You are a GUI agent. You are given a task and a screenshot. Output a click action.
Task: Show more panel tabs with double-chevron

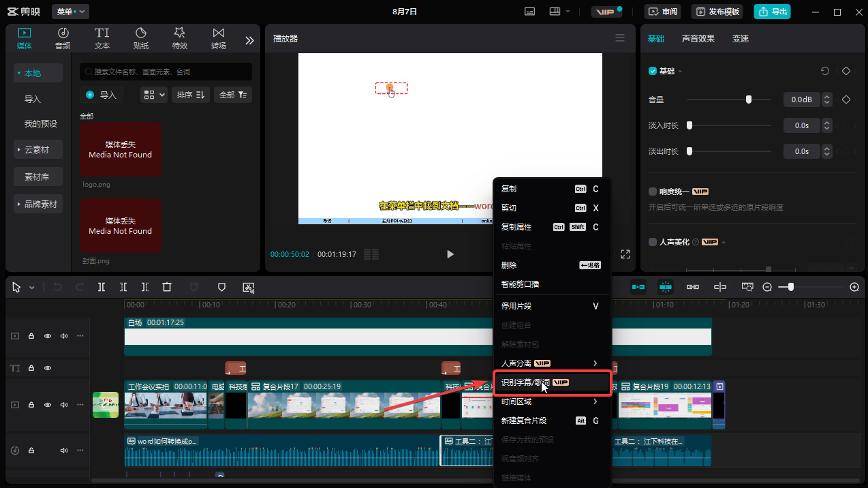(249, 40)
